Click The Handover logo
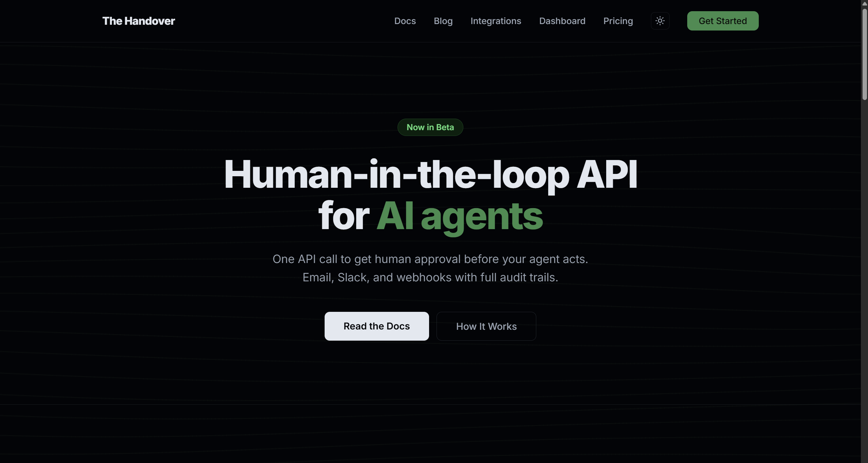 click(138, 21)
